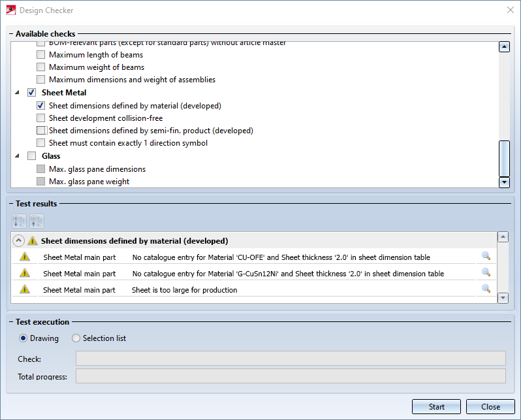This screenshot has height=420, width=521.
Task: Select 'Maximum weight of beams' tree entry
Action: [x=96, y=67]
